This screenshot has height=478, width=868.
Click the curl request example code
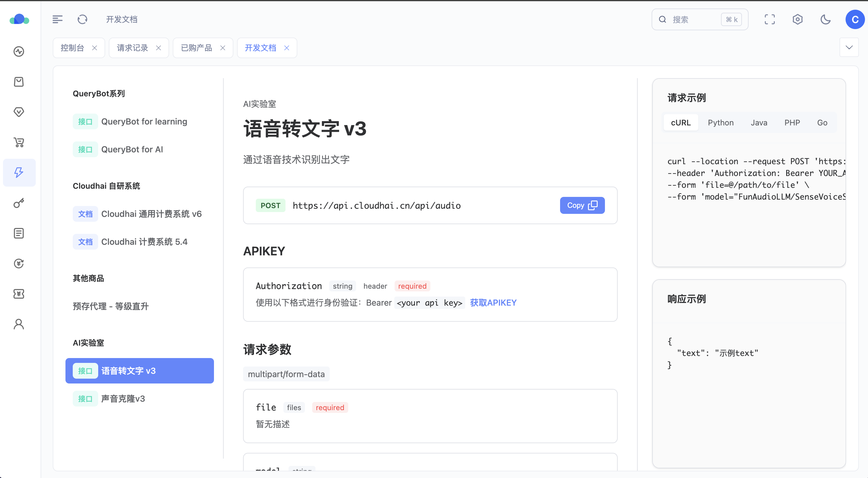point(756,179)
